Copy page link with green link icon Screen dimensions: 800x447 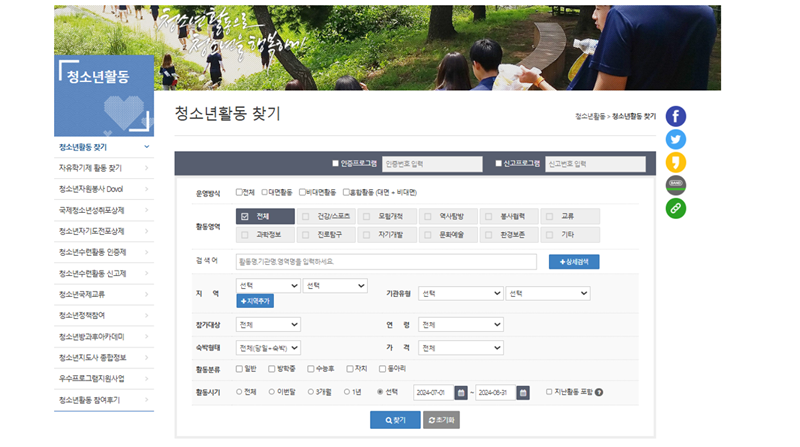coord(676,208)
